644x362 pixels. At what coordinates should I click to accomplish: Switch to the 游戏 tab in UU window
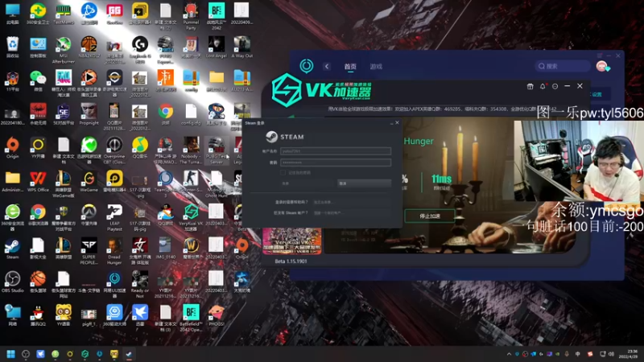[376, 67]
